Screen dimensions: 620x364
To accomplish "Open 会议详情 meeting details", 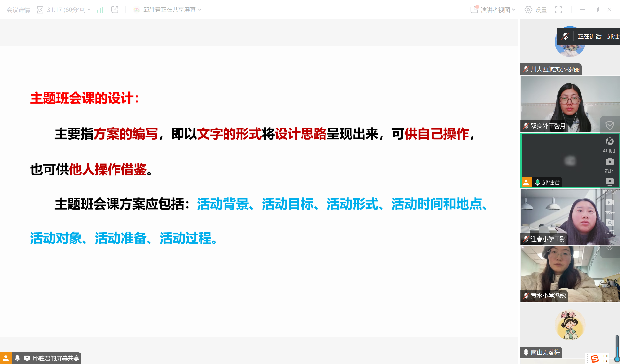I will coord(18,10).
